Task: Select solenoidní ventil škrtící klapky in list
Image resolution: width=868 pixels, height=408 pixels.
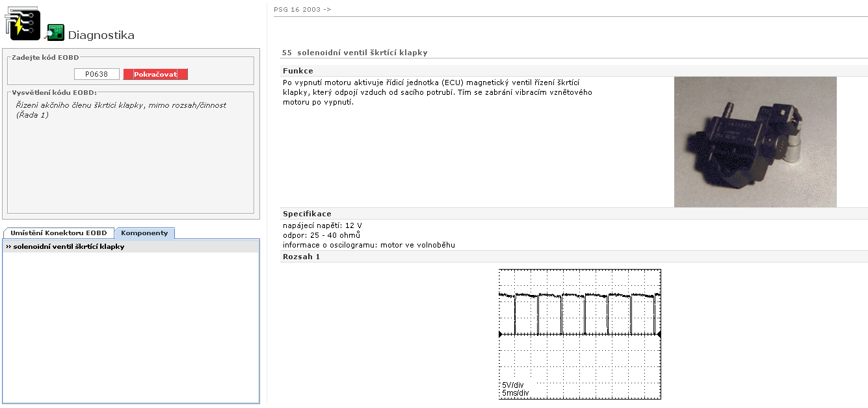Action: 68,247
